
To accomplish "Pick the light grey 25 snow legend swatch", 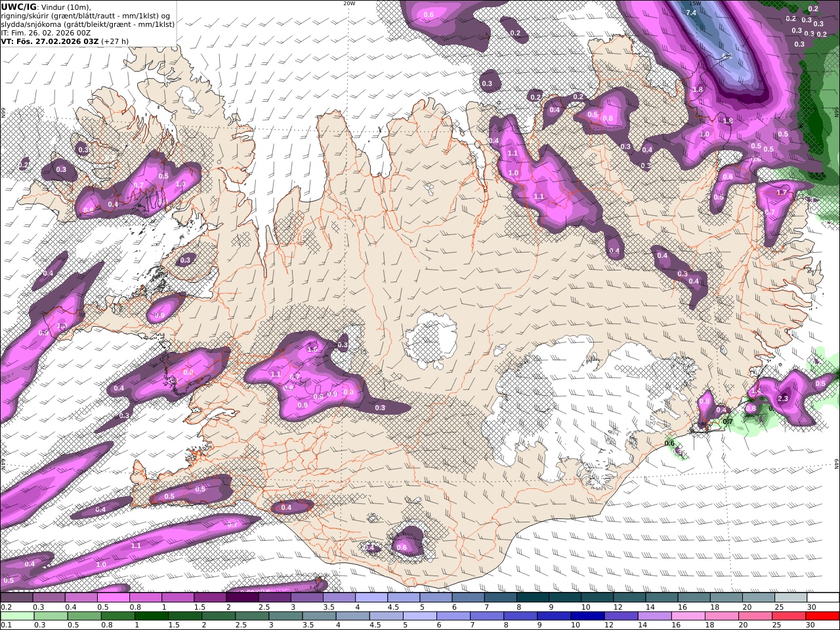I will pyautogui.click(x=790, y=598).
